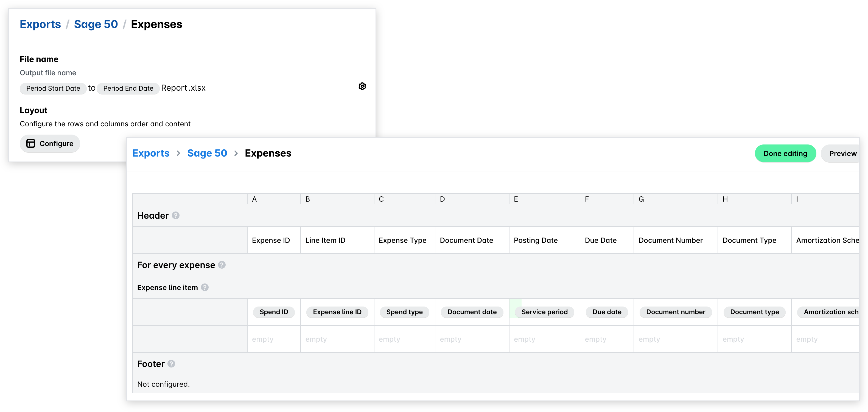Click the Configure layout button
Viewport: 868px width, 412px height.
(50, 144)
